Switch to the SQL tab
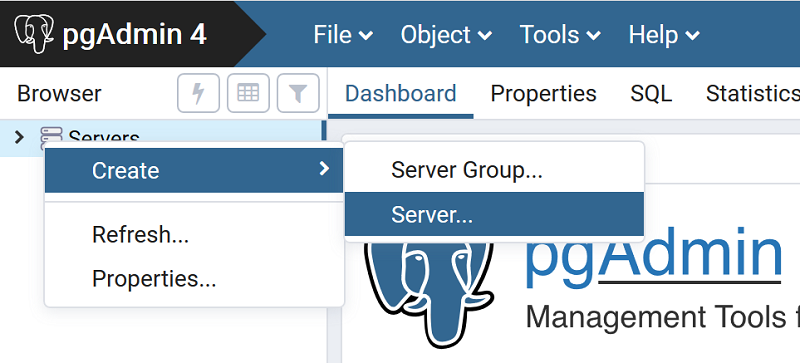 tap(651, 93)
